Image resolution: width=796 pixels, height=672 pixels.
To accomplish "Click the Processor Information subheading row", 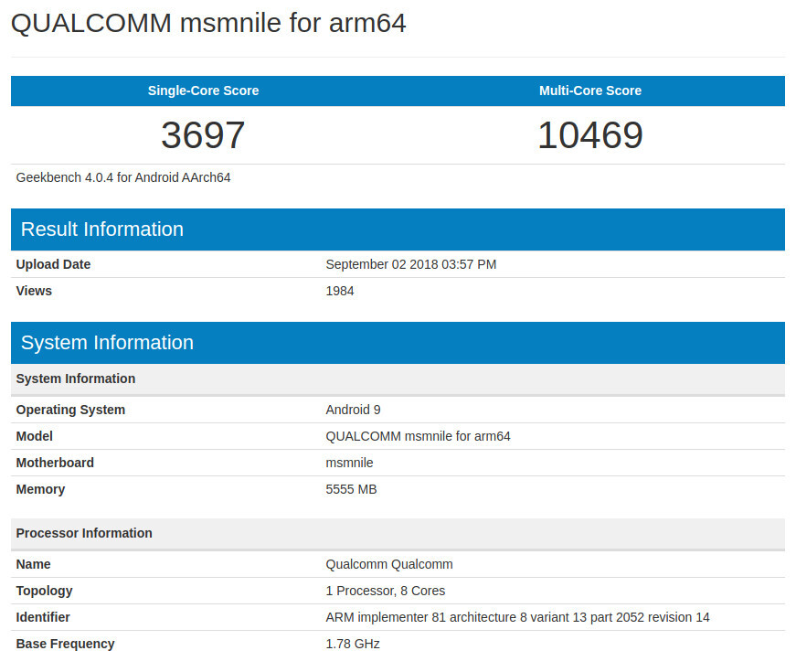I will pyautogui.click(x=84, y=533).
